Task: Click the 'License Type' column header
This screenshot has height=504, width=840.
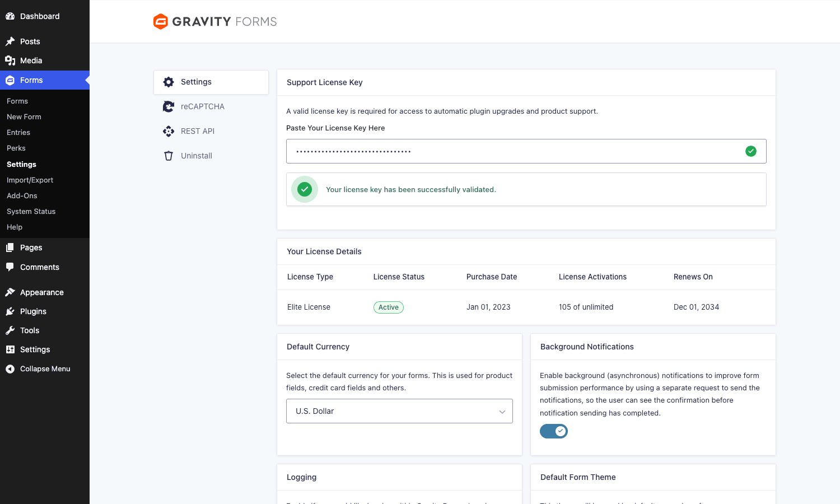Action: coord(310,277)
